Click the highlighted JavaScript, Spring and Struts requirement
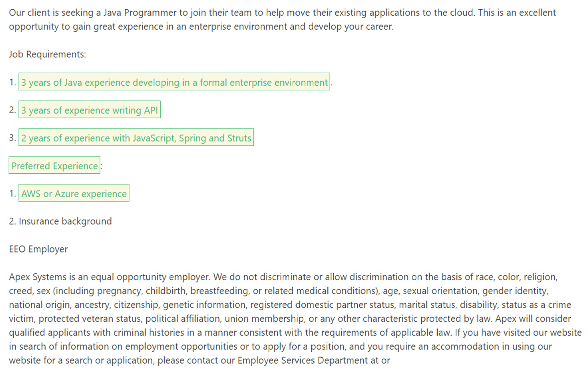This screenshot has width=588, height=371. [136, 138]
